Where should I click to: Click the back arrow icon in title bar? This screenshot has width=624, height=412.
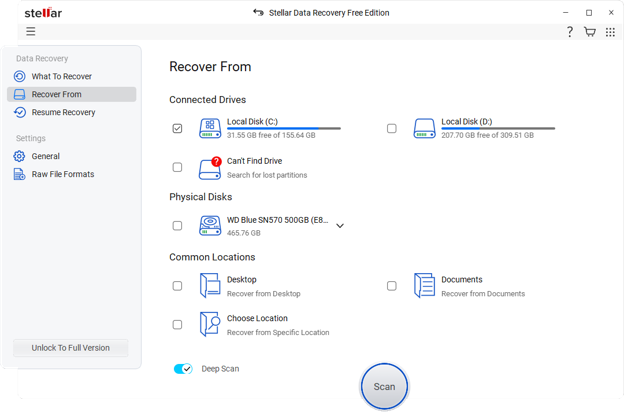(258, 12)
